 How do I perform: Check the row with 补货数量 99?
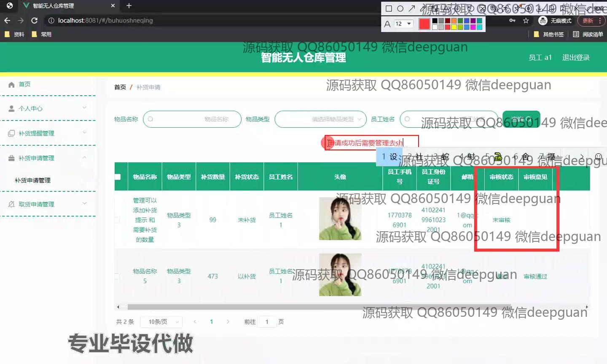[117, 220]
